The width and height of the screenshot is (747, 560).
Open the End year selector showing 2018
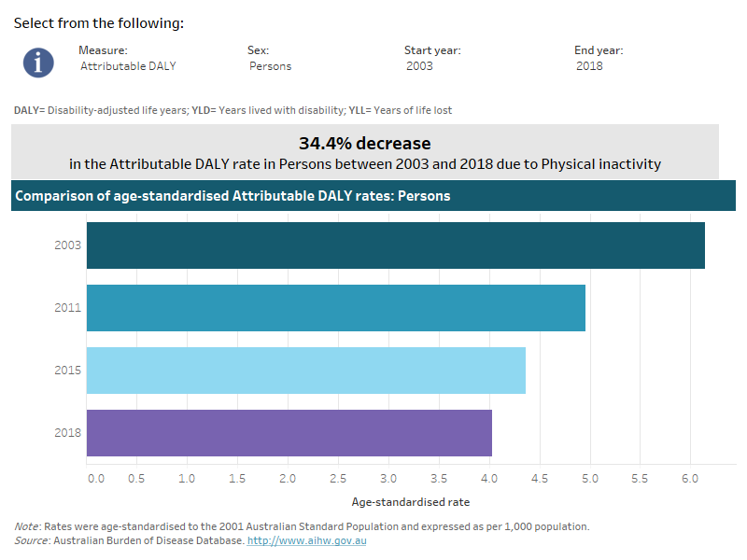click(589, 66)
